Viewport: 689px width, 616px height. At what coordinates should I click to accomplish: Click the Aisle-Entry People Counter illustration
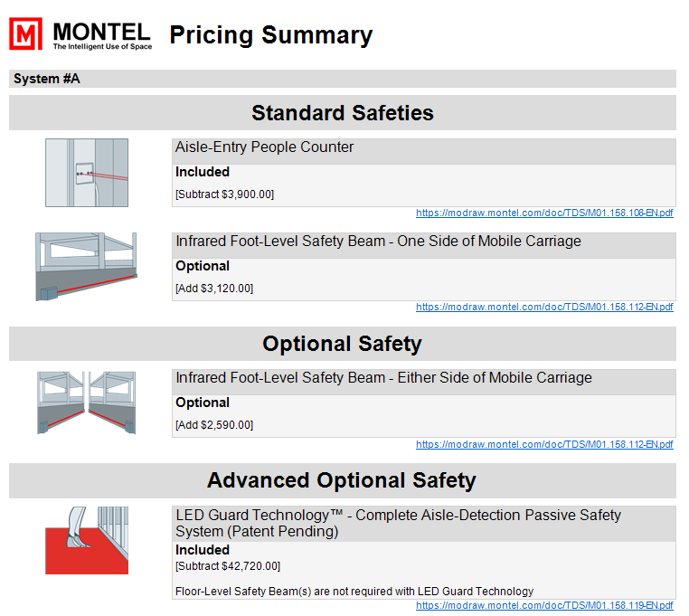coord(87,173)
